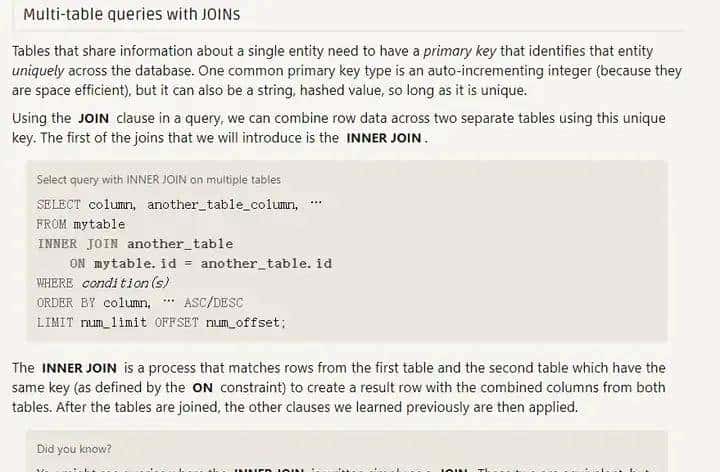720x472 pixels.
Task: Click the bold "JOIN" in "Using the JOIN clause"
Action: pyautogui.click(x=93, y=118)
